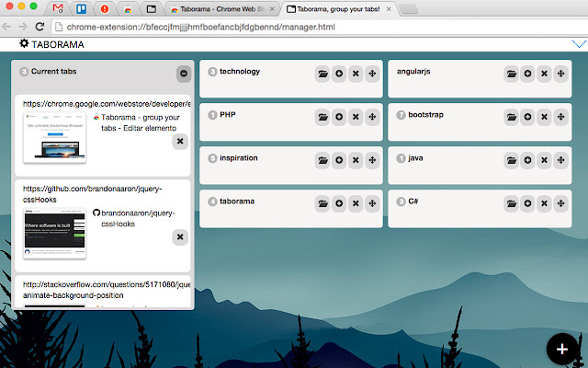Click the add icon on bootstrap group
The width and height of the screenshot is (588, 368).
pos(527,117)
